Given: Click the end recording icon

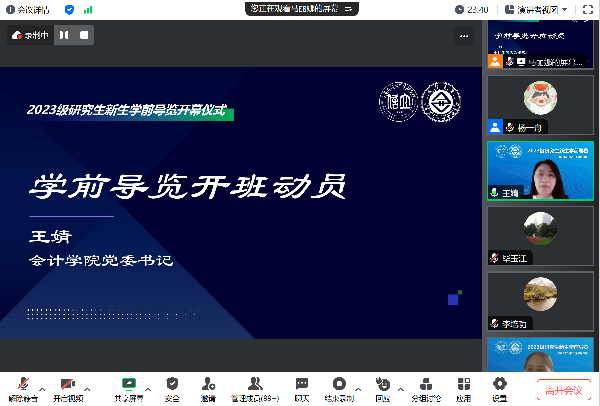Looking at the screenshot, I should [x=340, y=384].
